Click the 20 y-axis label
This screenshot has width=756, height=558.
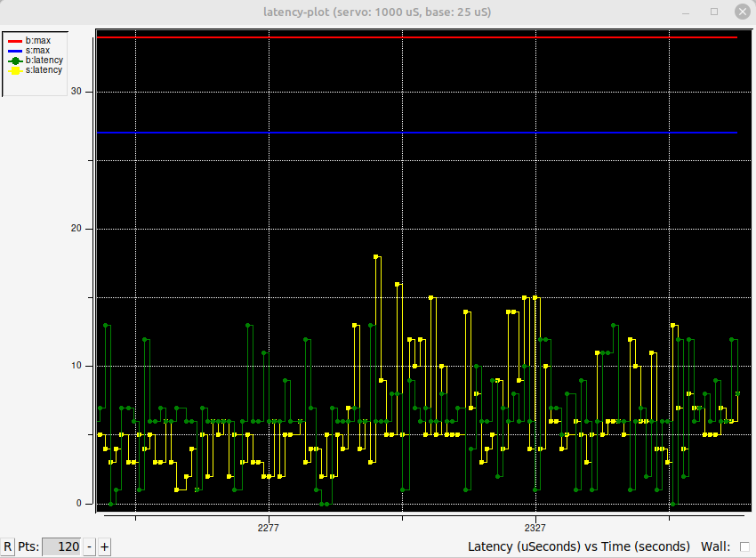click(76, 229)
